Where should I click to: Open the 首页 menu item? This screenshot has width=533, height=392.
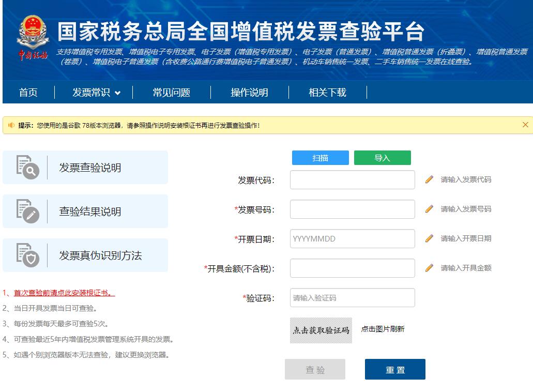click(27, 93)
